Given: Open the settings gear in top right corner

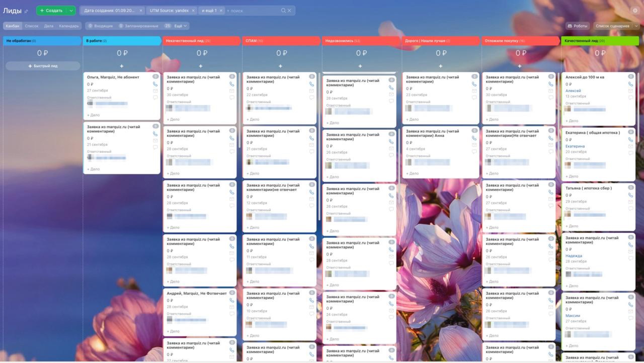Looking at the screenshot, I should [635, 11].
